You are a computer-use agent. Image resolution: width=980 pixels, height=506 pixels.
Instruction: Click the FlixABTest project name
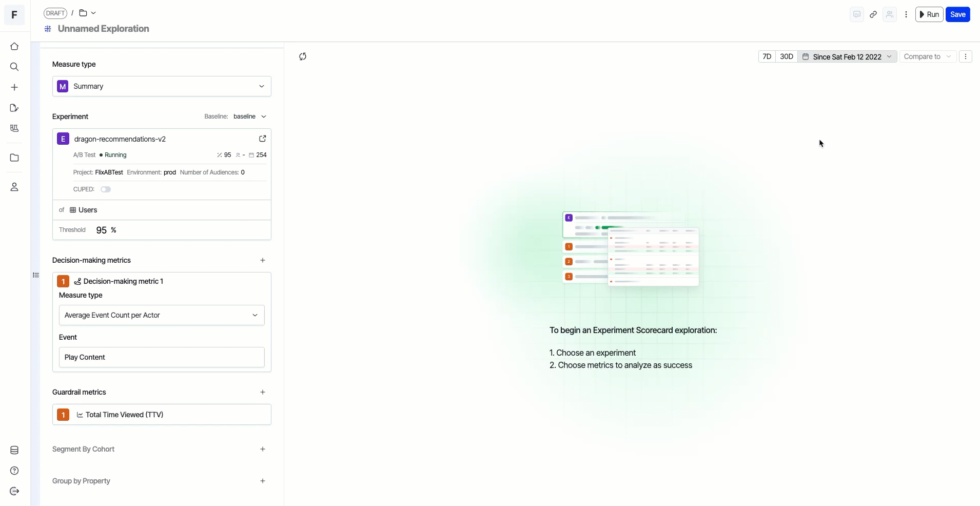point(109,172)
